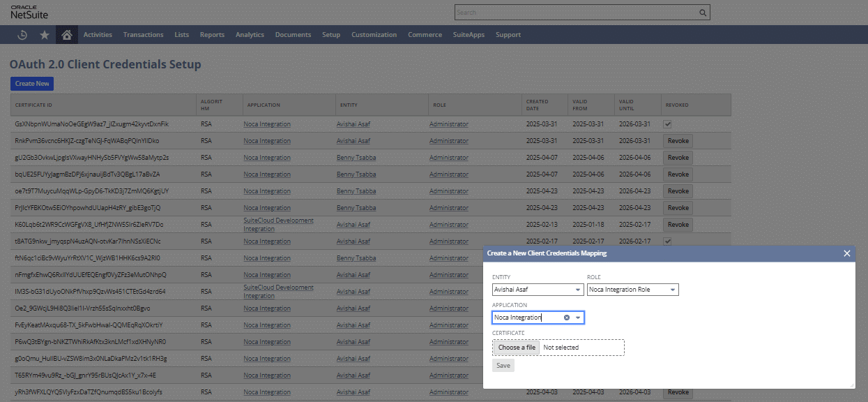Open the Setup menu
The height and width of the screenshot is (402, 868).
[x=331, y=35]
